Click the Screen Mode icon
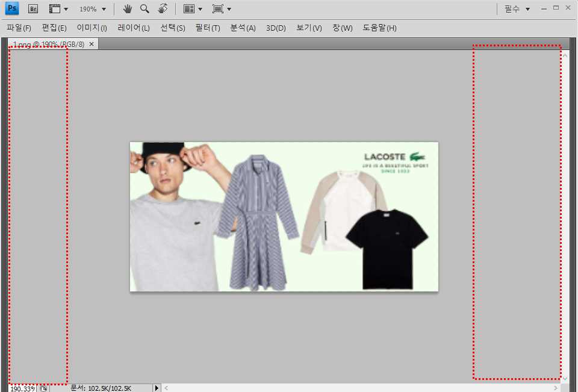 (218, 9)
